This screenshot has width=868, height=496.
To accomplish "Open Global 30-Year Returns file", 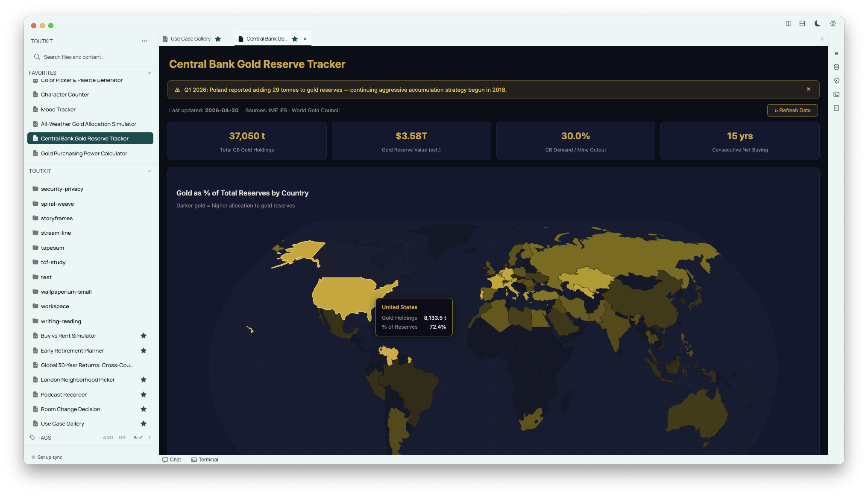I will 90,365.
